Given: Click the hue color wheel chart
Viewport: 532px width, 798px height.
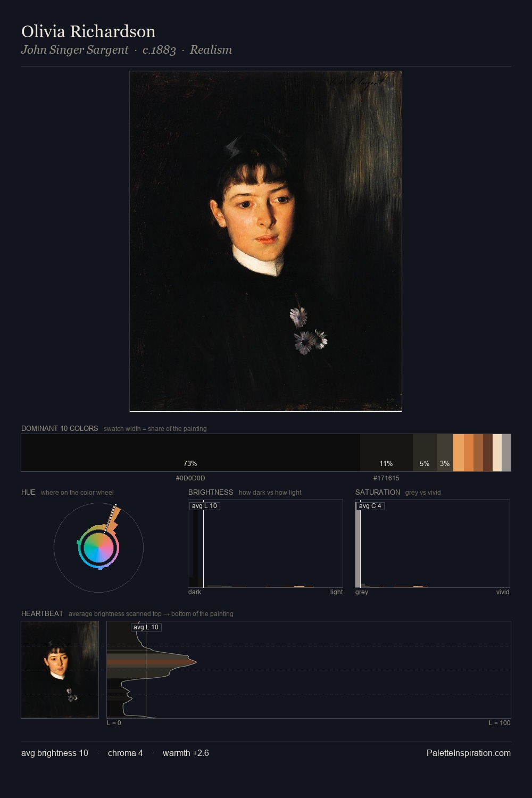Looking at the screenshot, I should 98,547.
